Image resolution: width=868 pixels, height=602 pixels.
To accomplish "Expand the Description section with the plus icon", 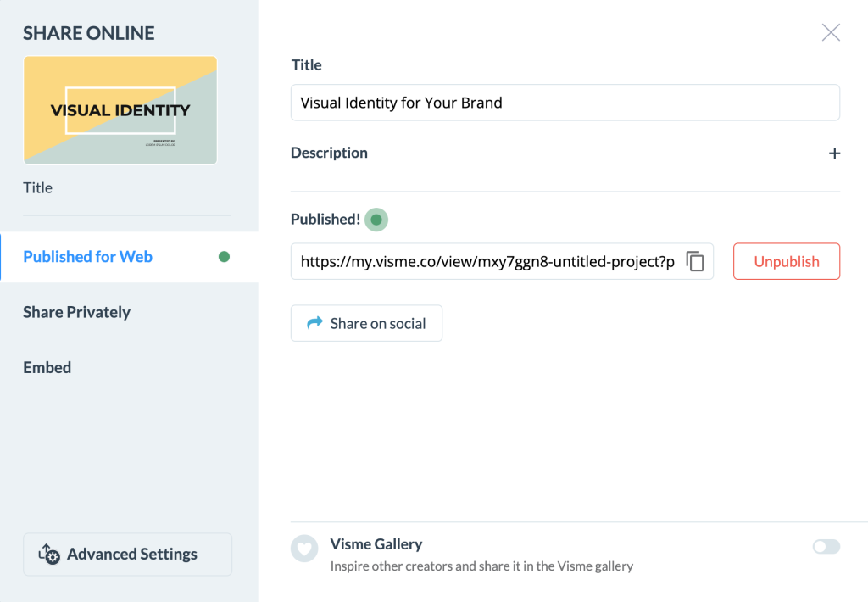I will (x=834, y=153).
